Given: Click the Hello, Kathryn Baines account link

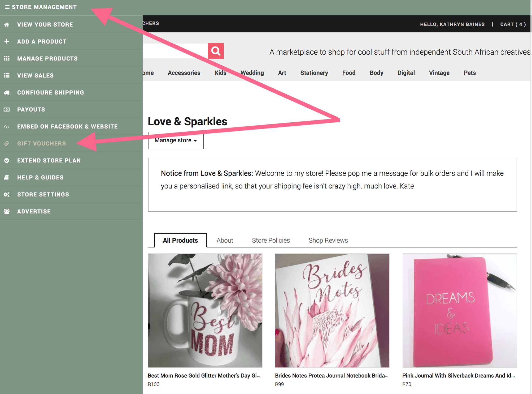Looking at the screenshot, I should point(452,24).
